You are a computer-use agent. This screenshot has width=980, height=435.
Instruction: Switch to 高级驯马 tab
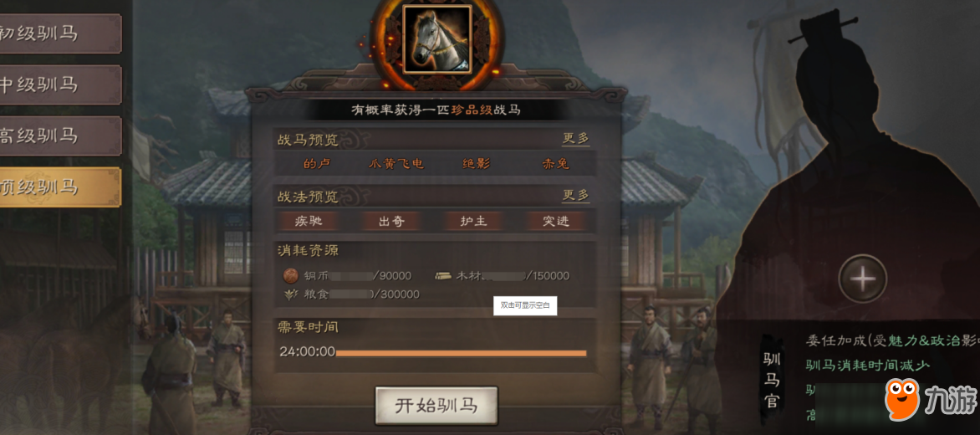coord(61,136)
